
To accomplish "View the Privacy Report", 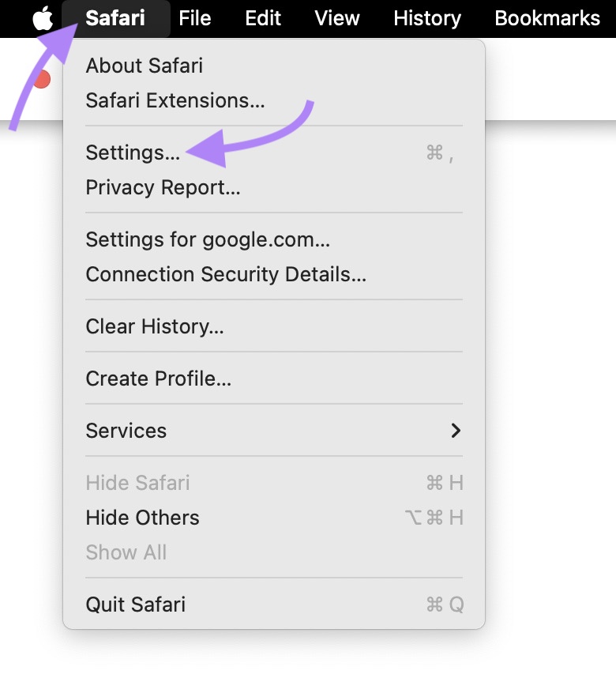I will [x=163, y=187].
